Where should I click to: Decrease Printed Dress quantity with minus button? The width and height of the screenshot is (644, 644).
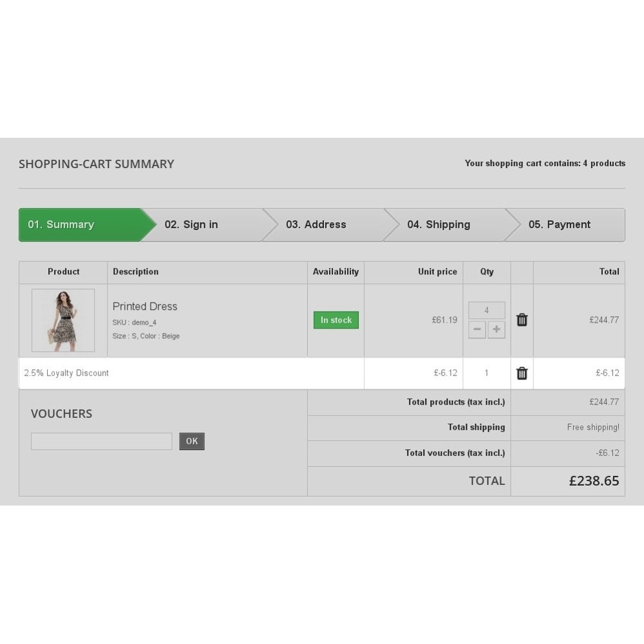tap(477, 329)
